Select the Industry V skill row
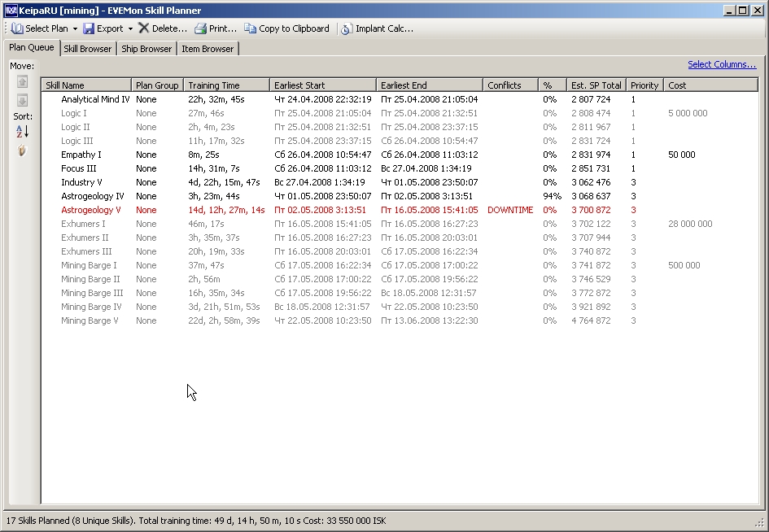This screenshot has width=769, height=532. 400,182
